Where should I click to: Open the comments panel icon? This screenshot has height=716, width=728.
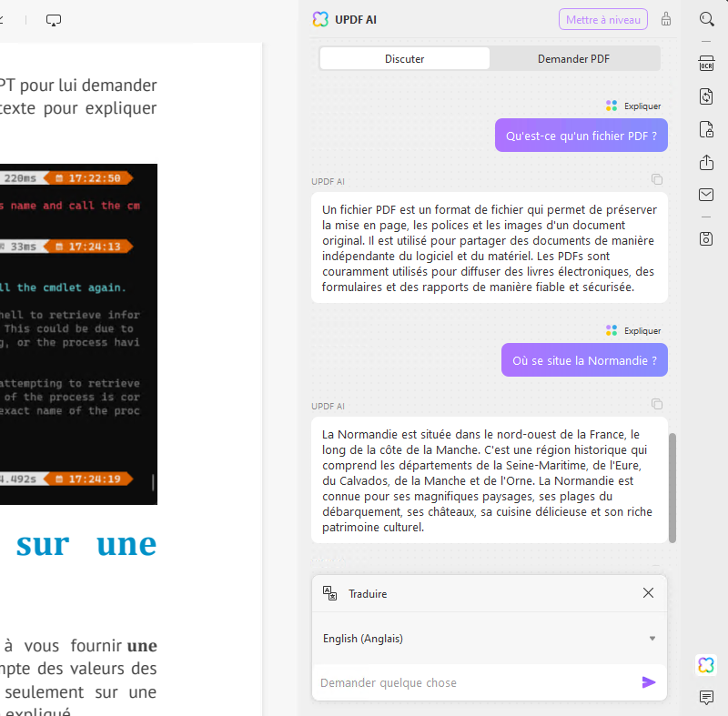click(x=706, y=697)
